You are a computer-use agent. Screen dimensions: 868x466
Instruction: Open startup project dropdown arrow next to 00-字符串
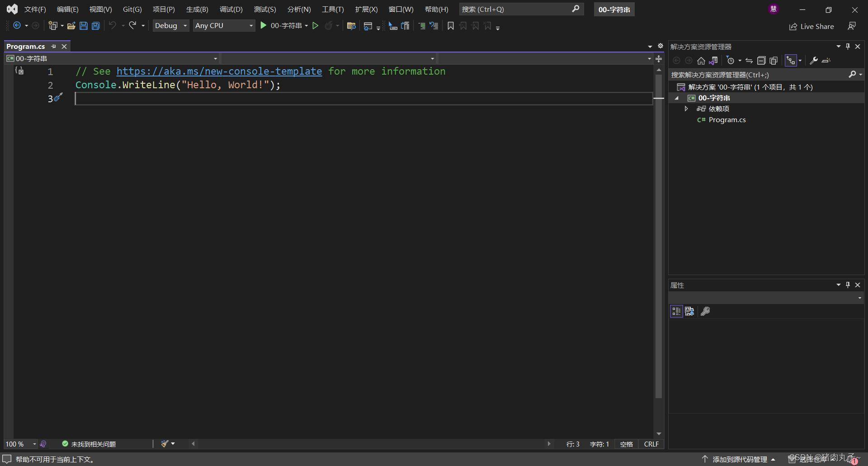point(307,26)
